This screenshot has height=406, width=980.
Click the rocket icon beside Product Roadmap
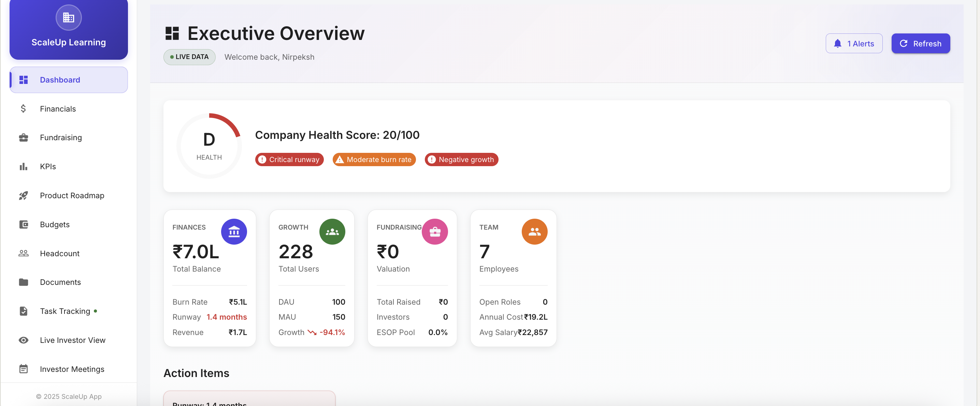tap(24, 195)
